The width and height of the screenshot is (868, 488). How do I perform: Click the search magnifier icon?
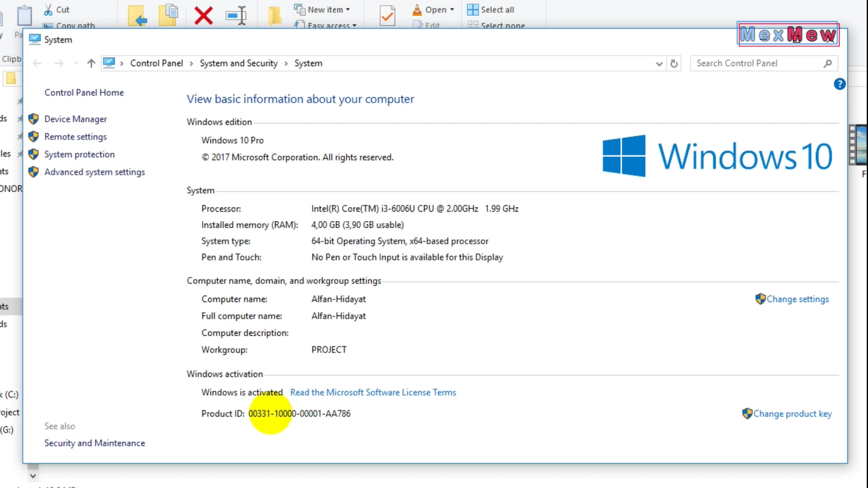click(827, 63)
